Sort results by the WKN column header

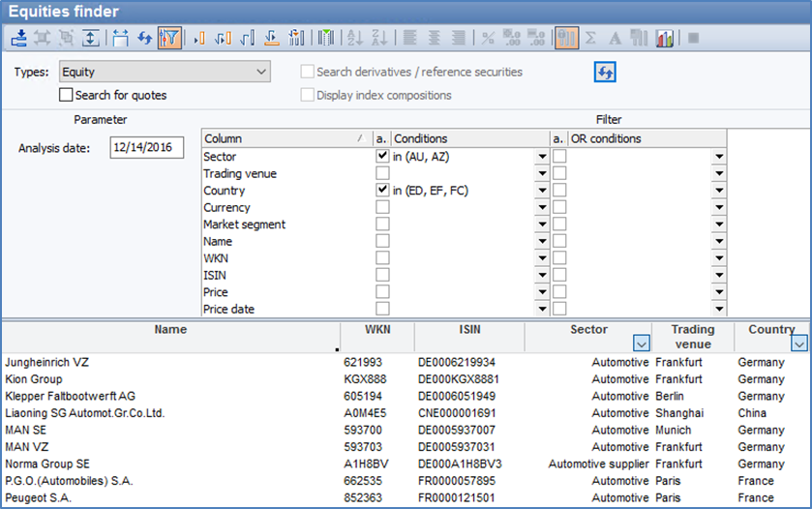[377, 330]
